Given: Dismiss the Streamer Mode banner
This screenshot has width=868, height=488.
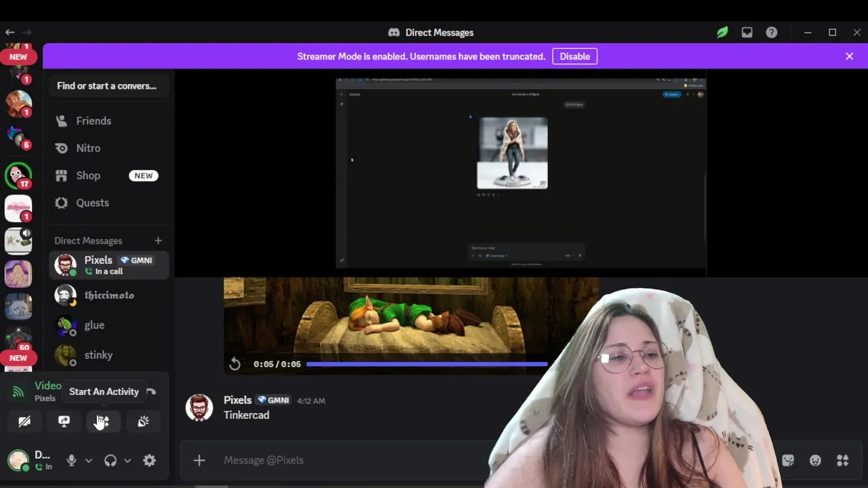Looking at the screenshot, I should [849, 56].
